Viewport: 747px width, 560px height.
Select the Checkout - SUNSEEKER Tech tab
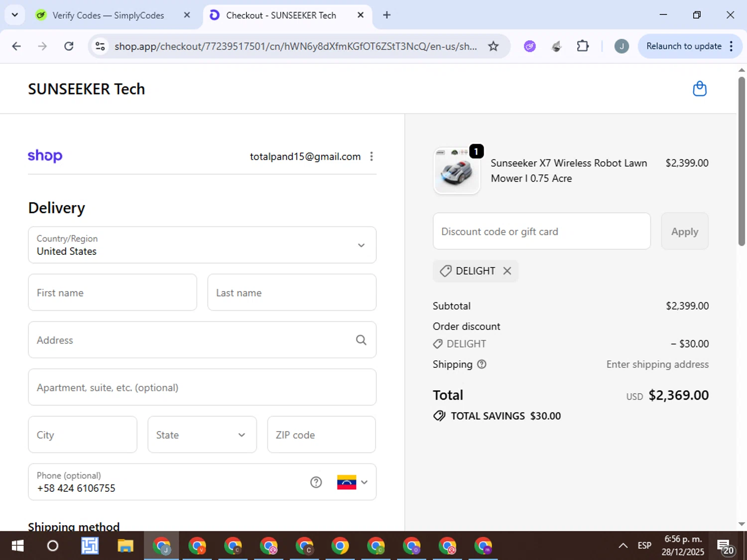(281, 15)
